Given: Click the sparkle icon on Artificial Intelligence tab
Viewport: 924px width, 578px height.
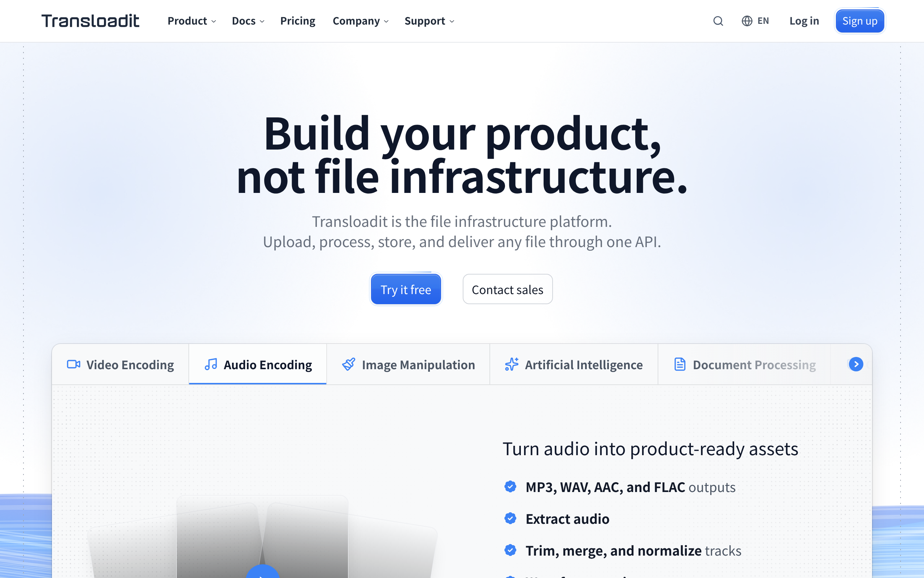Looking at the screenshot, I should coord(512,364).
